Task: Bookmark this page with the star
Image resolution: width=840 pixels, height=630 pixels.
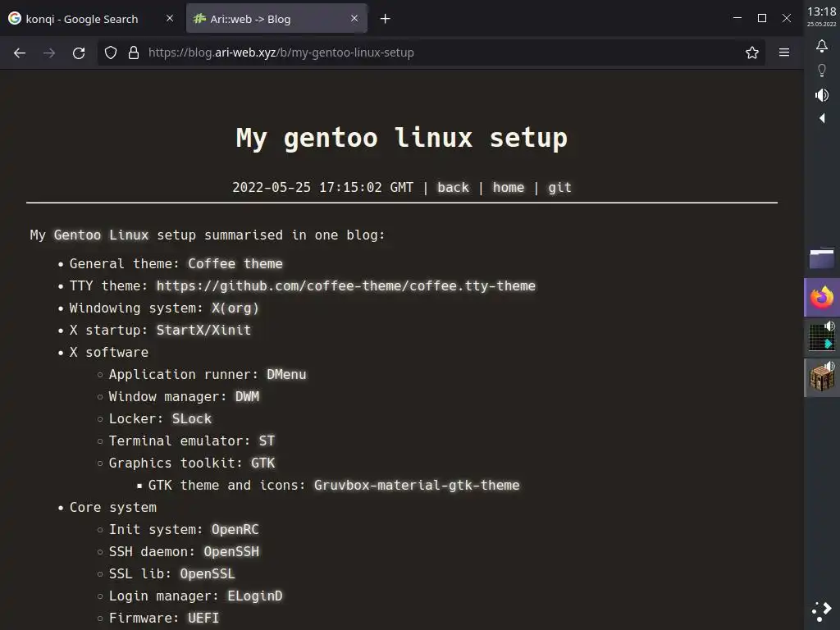Action: click(752, 52)
